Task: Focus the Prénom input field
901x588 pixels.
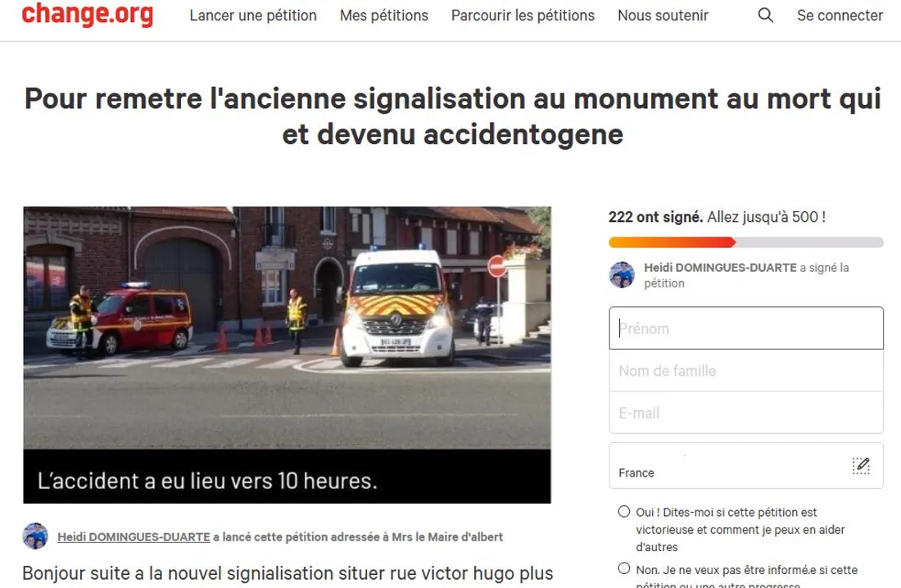Action: click(746, 328)
